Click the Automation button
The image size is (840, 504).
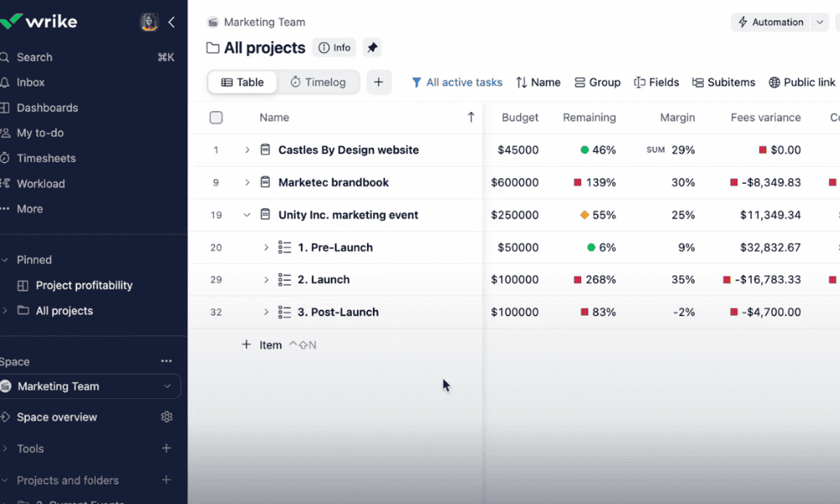click(770, 23)
